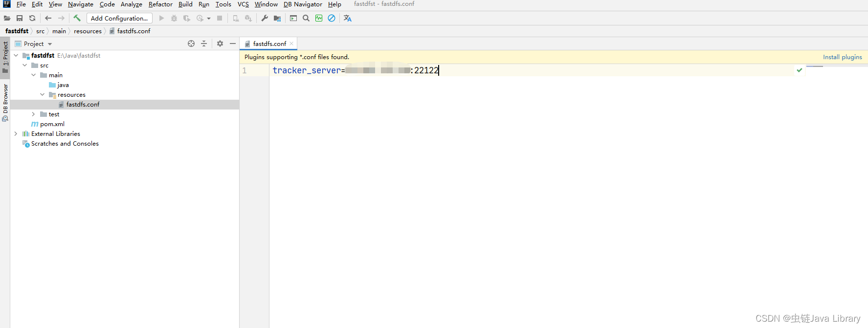Click the Search Everywhere magnifier icon
The image size is (868, 328).
click(306, 18)
